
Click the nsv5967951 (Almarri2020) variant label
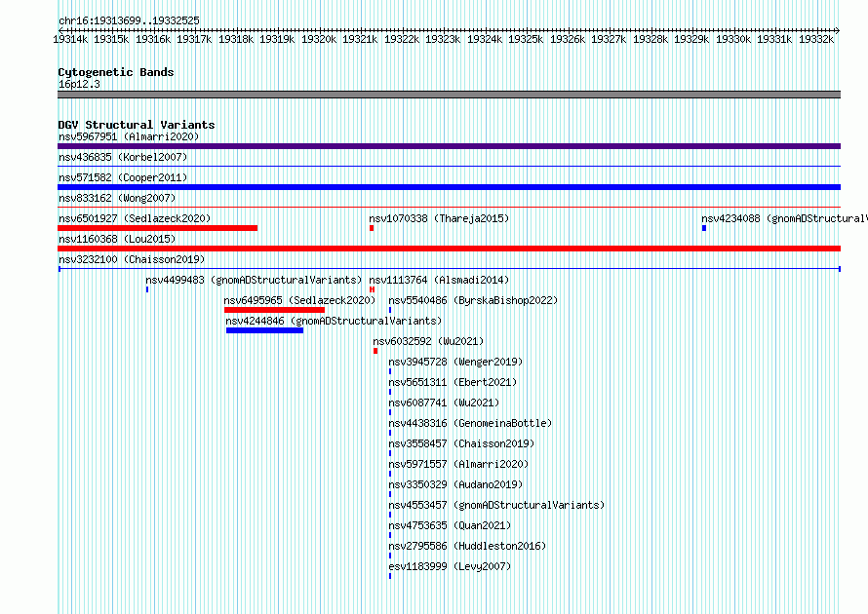129,136
